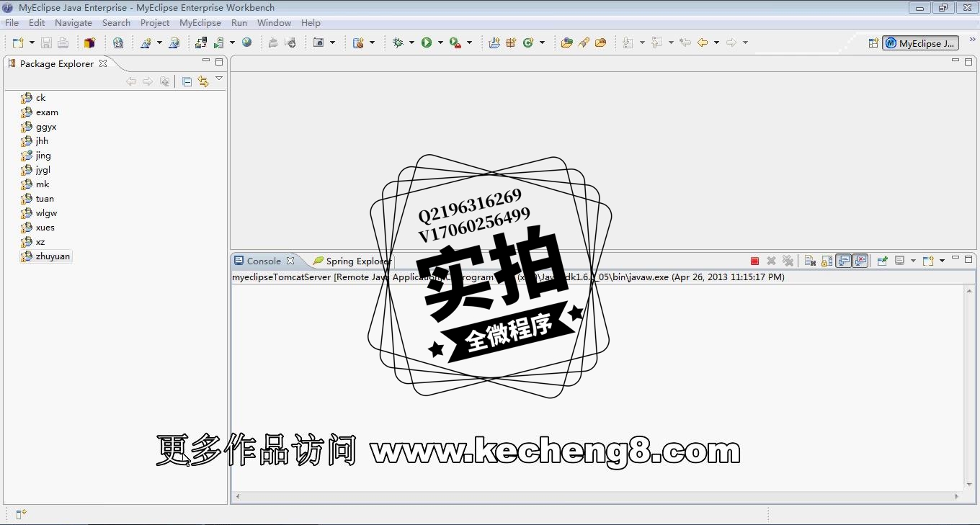980x525 pixels.
Task: Toggle Show Console on standard error change
Action: point(860,261)
